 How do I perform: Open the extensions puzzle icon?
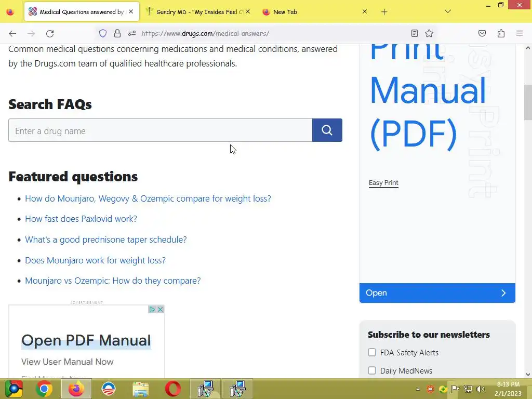501,33
